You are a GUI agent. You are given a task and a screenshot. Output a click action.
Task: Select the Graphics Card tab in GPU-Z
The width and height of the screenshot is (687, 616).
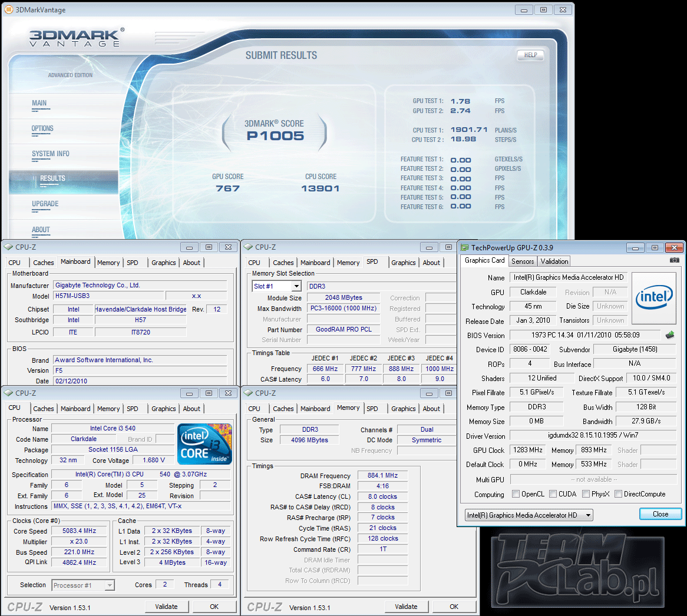coord(484,260)
